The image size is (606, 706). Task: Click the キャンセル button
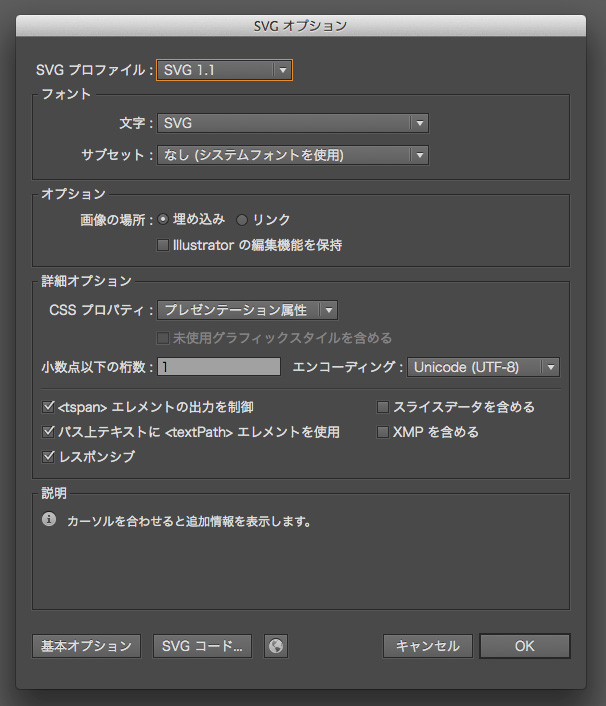click(x=428, y=646)
